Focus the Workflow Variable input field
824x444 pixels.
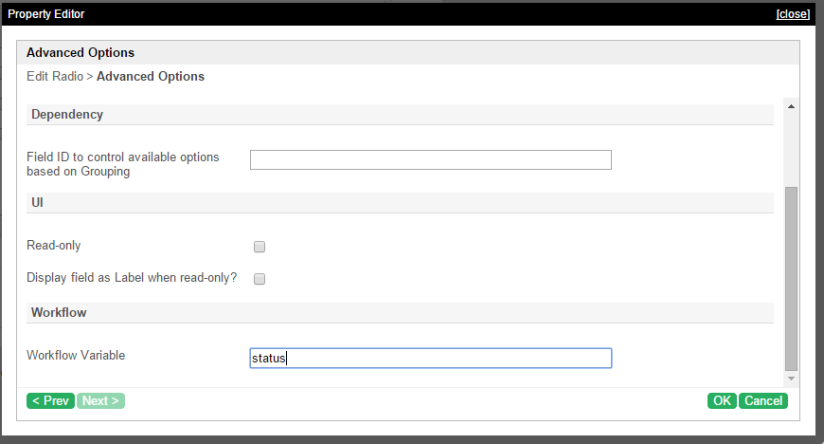430,358
